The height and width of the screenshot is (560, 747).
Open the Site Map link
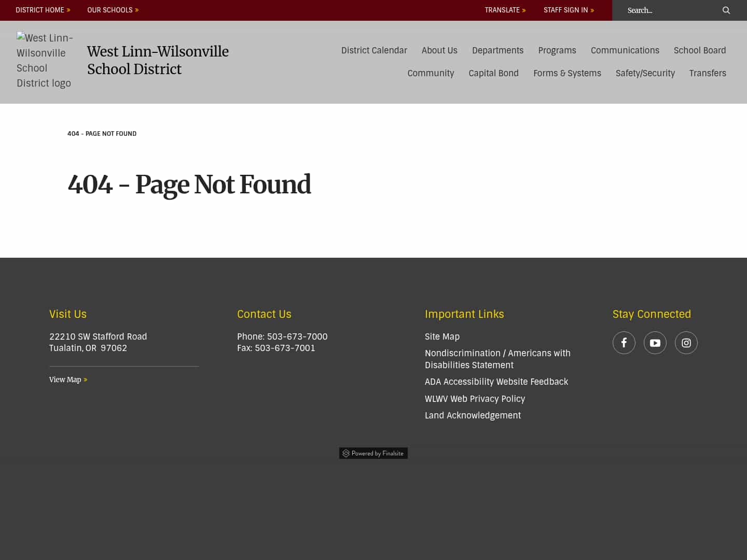[442, 337]
